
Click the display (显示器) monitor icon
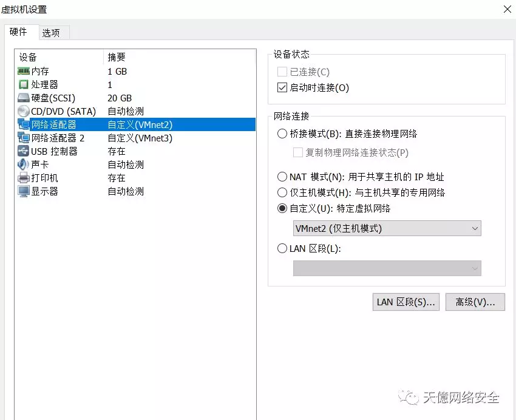point(23,191)
